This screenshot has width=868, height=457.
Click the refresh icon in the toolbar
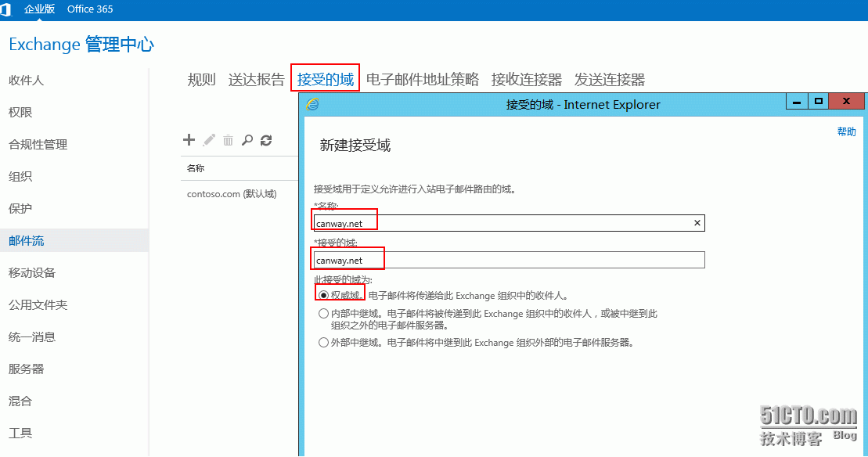(x=266, y=141)
